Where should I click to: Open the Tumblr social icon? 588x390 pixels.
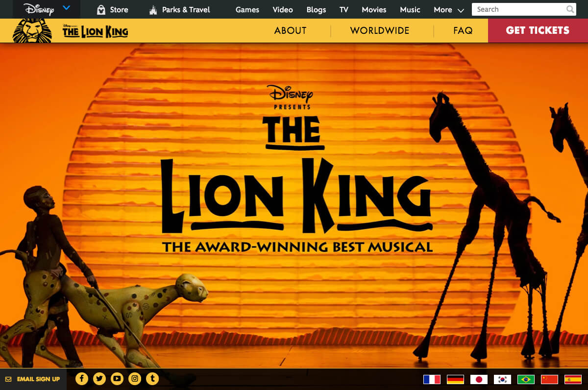[152, 378]
